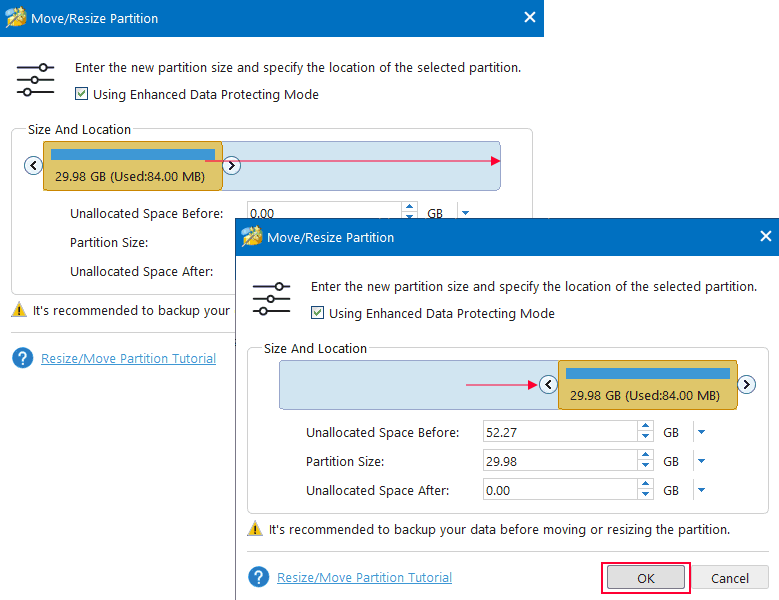Viewport: 779px width, 600px height.
Task: Open unit dropdown in back dialog Unallocated Space Before
Action: click(465, 213)
